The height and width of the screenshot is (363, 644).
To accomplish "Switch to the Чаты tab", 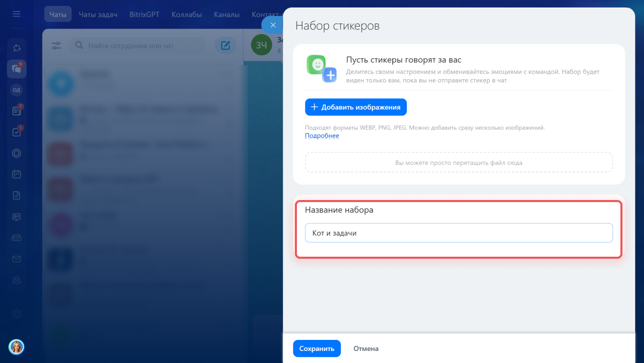I will point(58,15).
